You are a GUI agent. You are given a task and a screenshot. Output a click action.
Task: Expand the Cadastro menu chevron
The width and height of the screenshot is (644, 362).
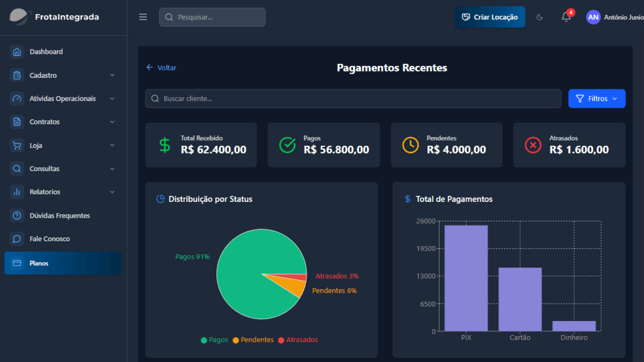[112, 75]
